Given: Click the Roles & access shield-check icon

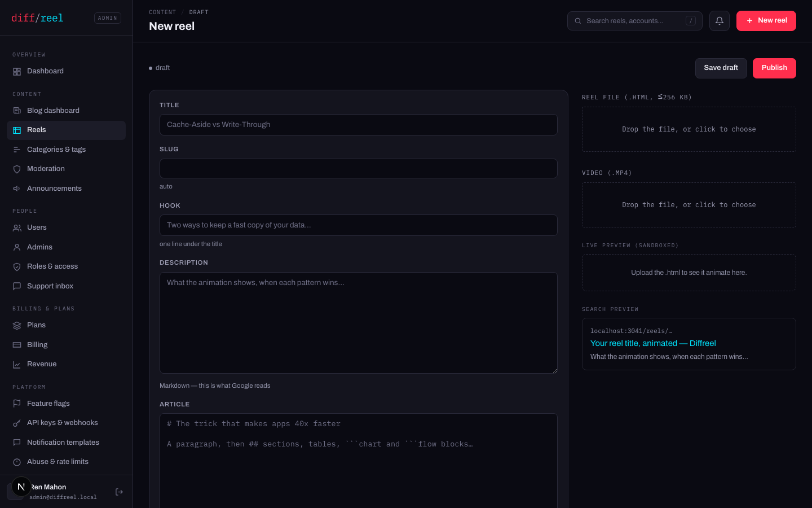Looking at the screenshot, I should click(17, 267).
